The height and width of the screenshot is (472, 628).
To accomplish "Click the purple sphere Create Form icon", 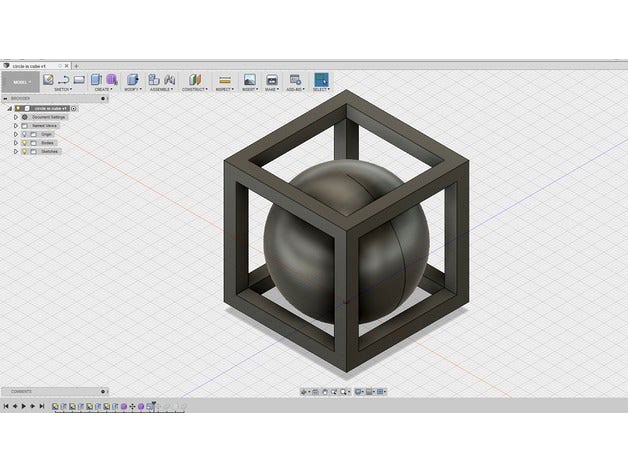I will pos(111,79).
